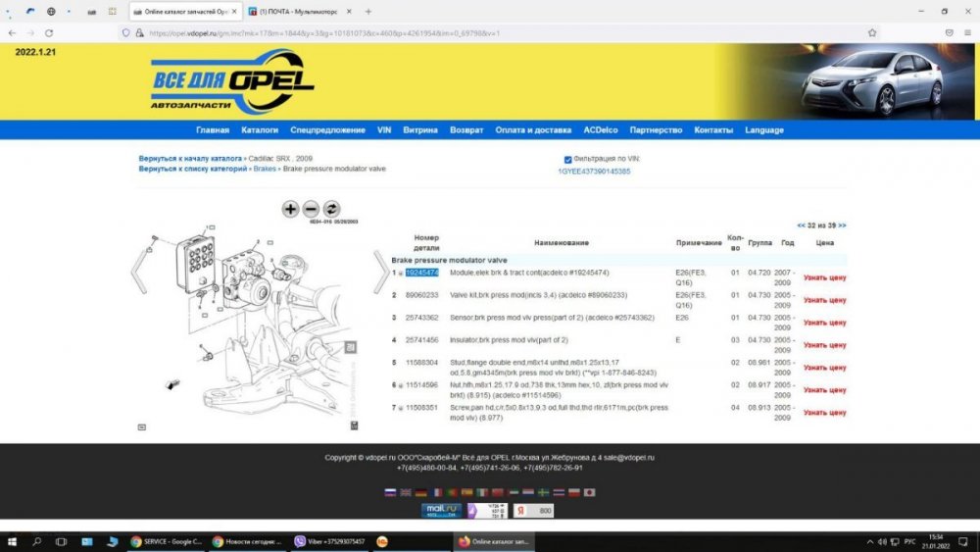Click Узнать цену for part 19245474
The image size is (980, 552).
pos(824,277)
